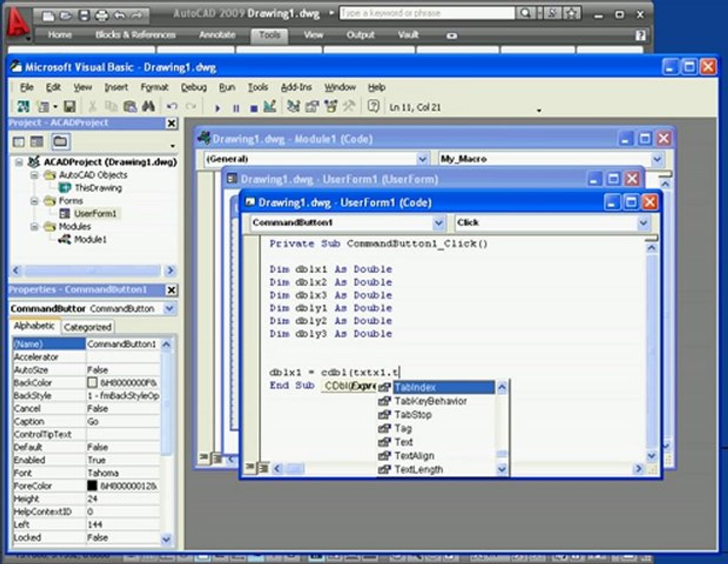Viewport: 728px width, 564px height.
Task: Open the Format menu
Action: (154, 87)
